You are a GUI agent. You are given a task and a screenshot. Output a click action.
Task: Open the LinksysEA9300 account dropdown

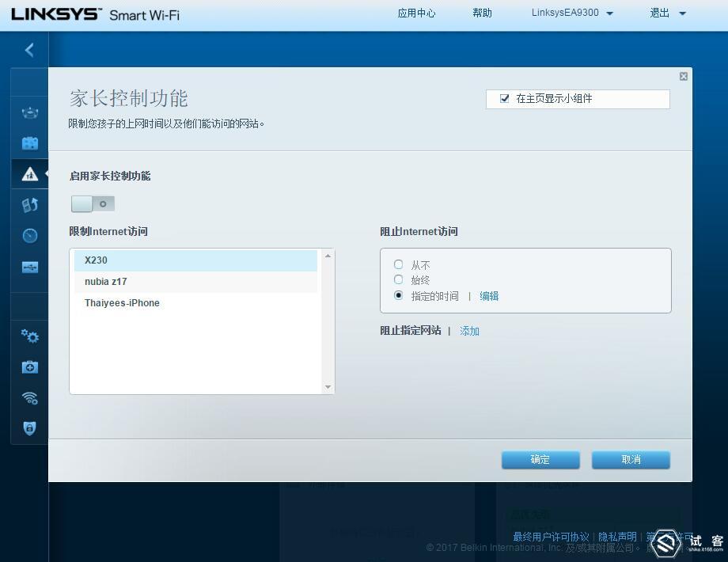pos(571,13)
